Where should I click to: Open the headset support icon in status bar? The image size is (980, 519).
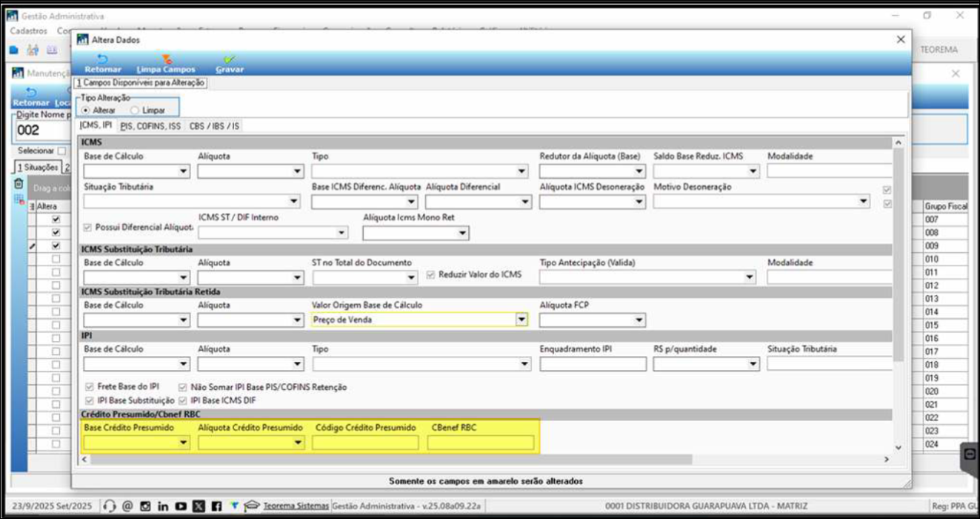(x=110, y=506)
